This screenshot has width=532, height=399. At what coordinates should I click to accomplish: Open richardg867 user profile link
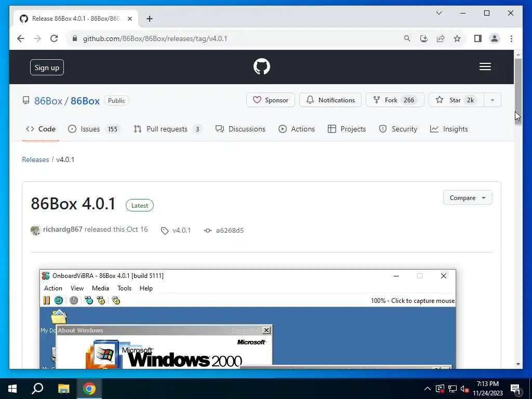click(63, 229)
